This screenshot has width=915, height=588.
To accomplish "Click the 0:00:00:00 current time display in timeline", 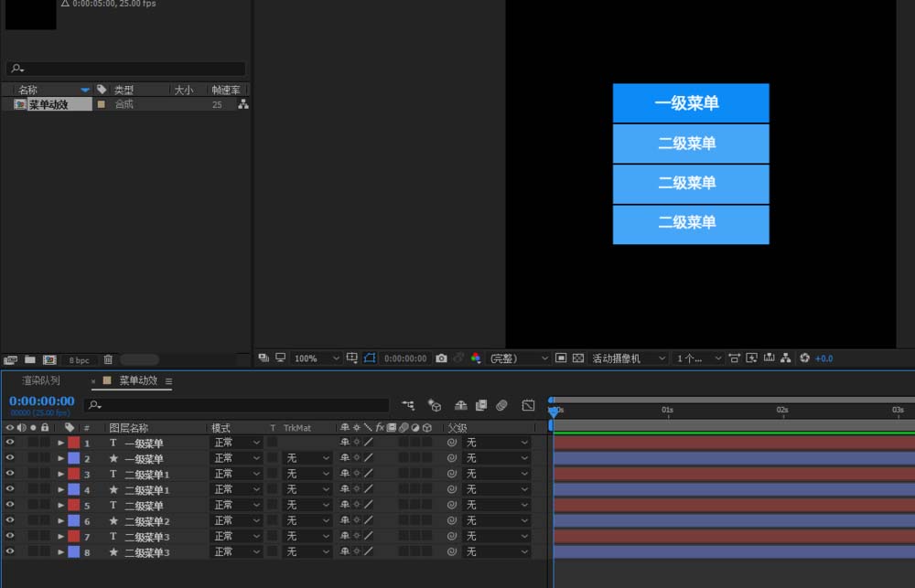I will (x=41, y=401).
